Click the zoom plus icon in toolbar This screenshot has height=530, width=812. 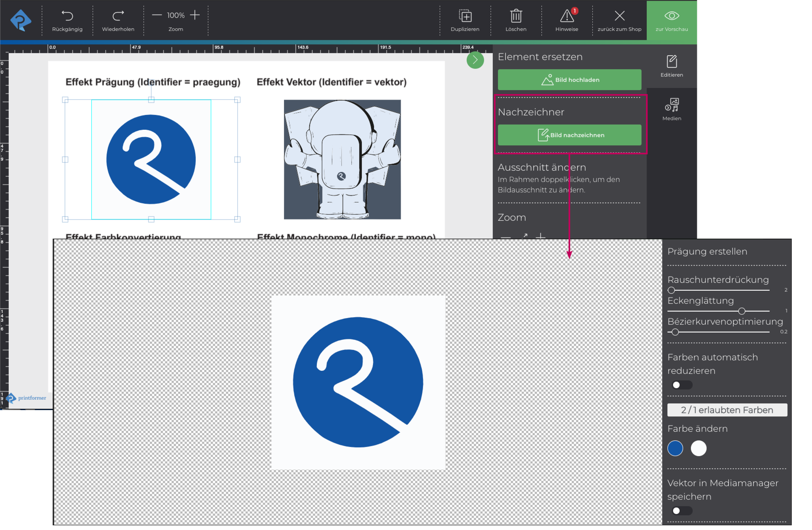tap(195, 15)
